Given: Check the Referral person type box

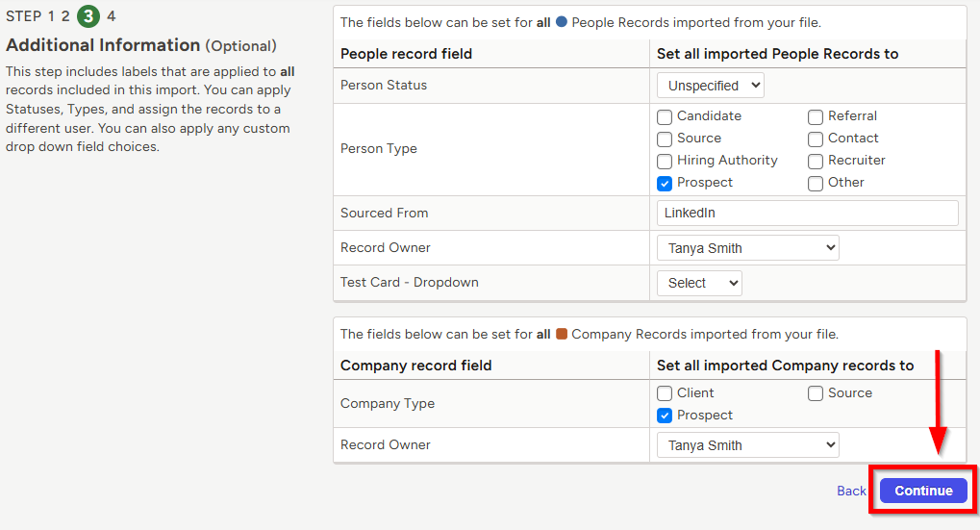Looking at the screenshot, I should coord(815,117).
